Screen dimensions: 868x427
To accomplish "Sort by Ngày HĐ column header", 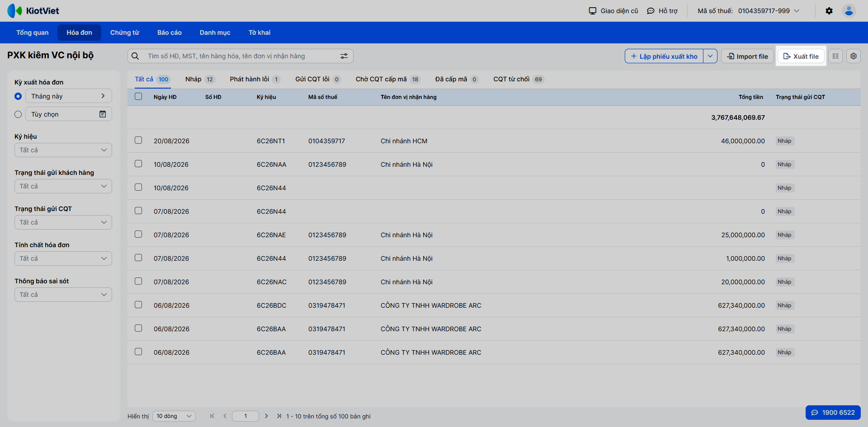I will [165, 97].
